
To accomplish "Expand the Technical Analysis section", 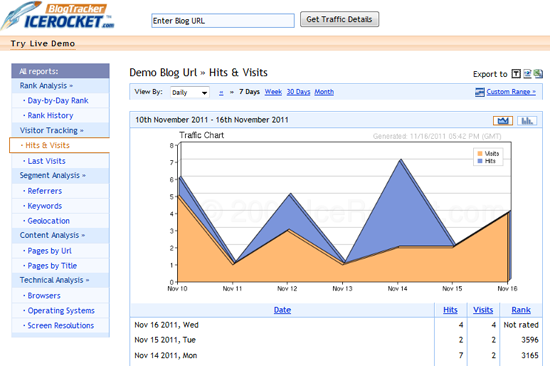I will [54, 280].
